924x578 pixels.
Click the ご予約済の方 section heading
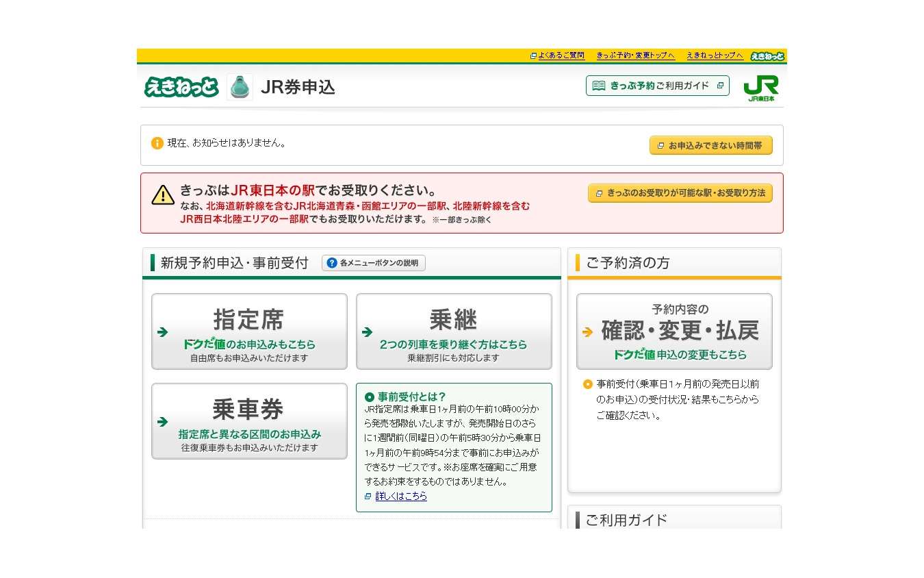pos(628,263)
